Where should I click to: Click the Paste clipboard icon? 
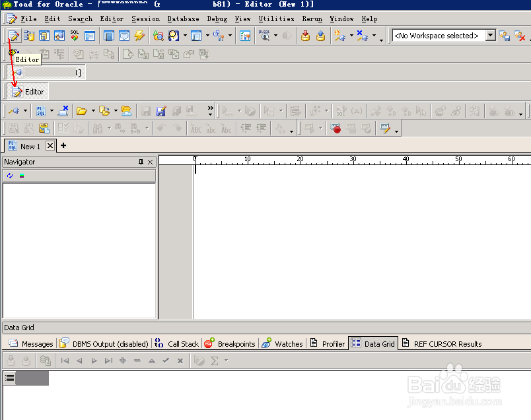(x=44, y=128)
